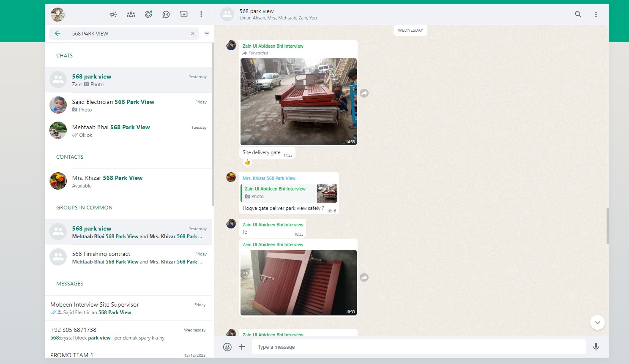
Task: Record a voice message with microphone
Action: tap(596, 347)
